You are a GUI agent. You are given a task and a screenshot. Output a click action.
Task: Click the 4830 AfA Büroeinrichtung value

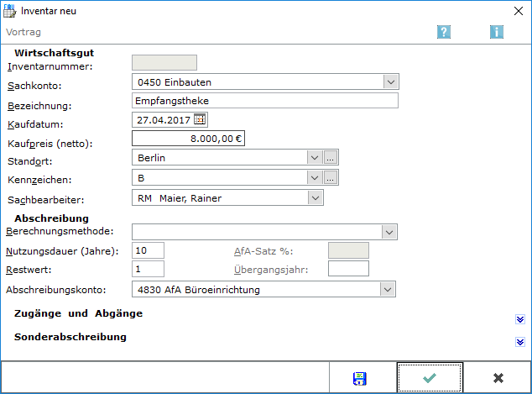pos(199,290)
